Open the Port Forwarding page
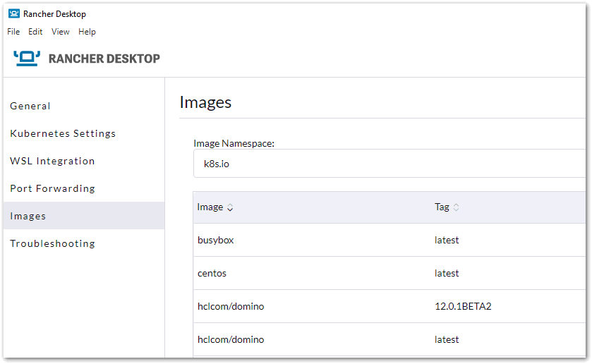The image size is (592, 364). tap(52, 188)
